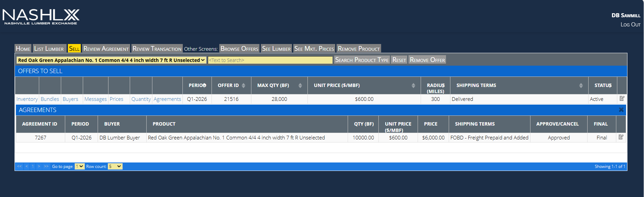Open the Quantity link for offer 21516

tap(141, 99)
